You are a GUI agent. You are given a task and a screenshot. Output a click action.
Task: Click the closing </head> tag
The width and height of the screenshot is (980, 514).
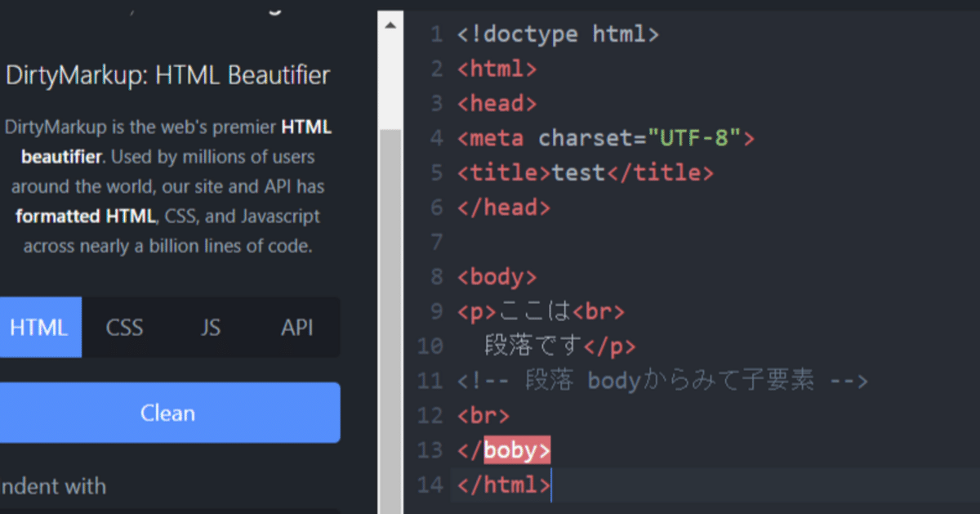(504, 208)
